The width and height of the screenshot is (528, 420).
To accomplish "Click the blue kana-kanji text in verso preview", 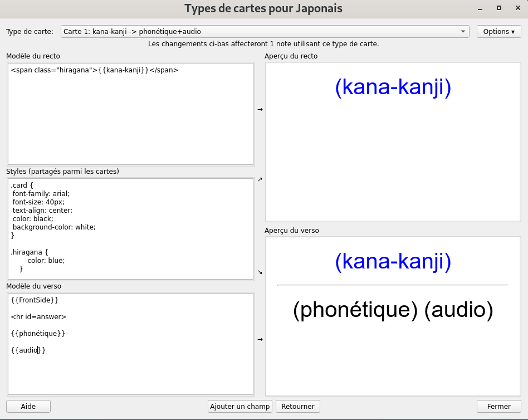I will pos(393,262).
